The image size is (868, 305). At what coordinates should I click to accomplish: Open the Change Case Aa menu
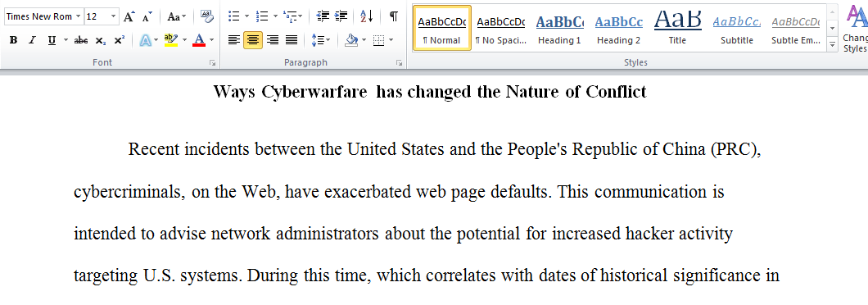click(177, 16)
